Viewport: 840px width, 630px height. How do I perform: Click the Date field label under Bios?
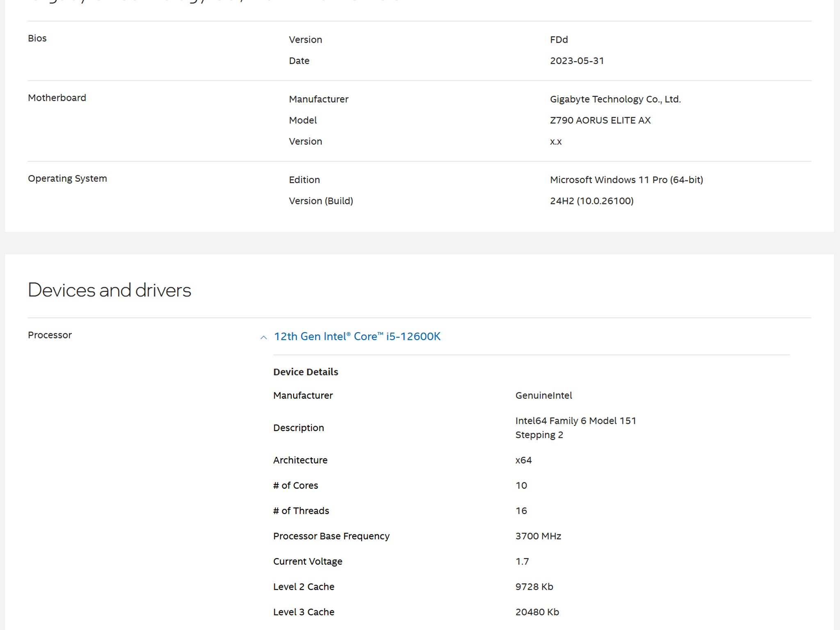click(299, 61)
